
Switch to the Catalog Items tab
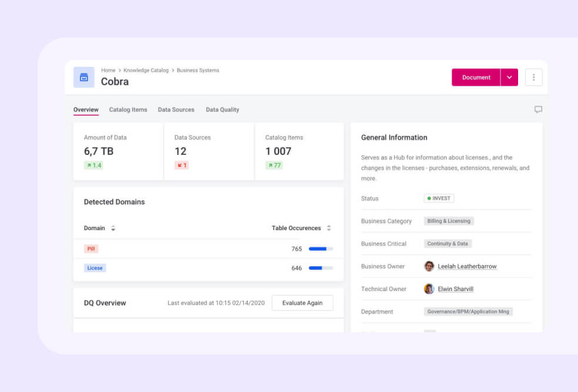click(x=128, y=110)
